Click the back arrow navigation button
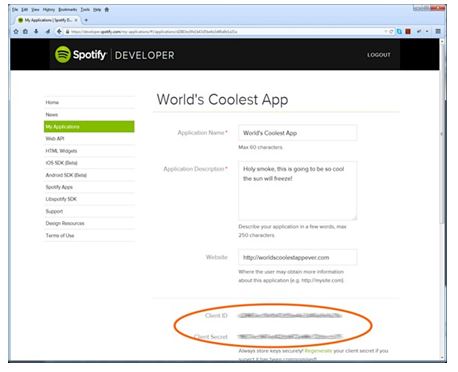The height and width of the screenshot is (372, 458). tap(59, 31)
